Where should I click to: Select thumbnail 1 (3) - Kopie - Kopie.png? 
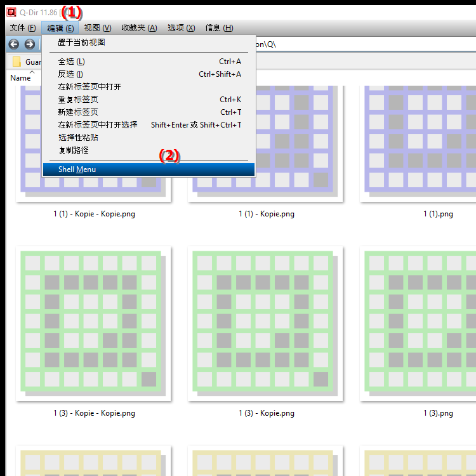pyautogui.click(x=93, y=324)
